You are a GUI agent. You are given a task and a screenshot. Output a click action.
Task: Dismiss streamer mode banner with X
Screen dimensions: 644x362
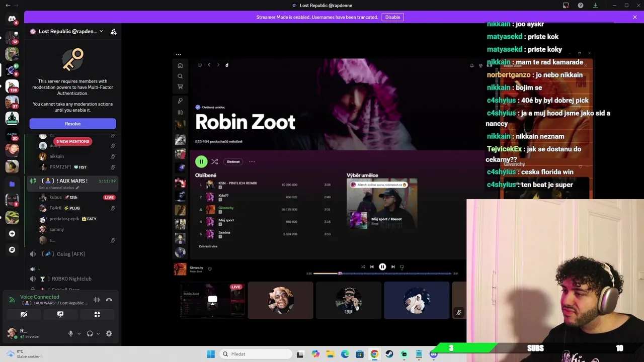coord(635,17)
